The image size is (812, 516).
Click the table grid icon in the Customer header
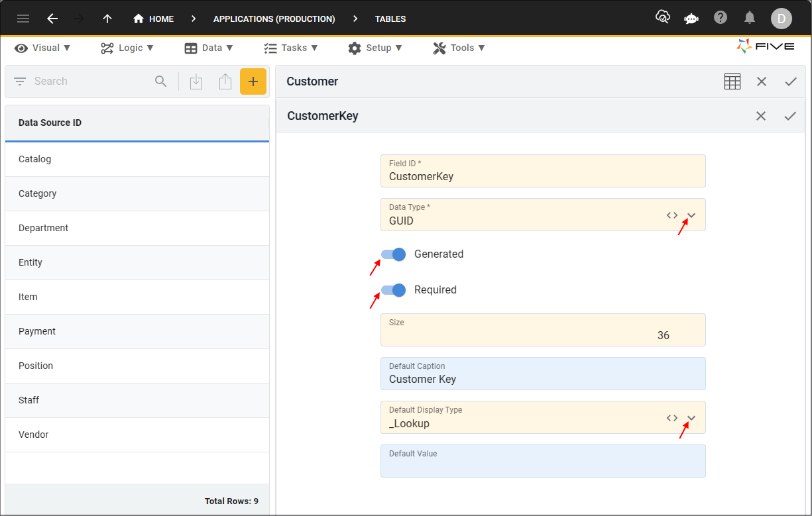tap(732, 81)
